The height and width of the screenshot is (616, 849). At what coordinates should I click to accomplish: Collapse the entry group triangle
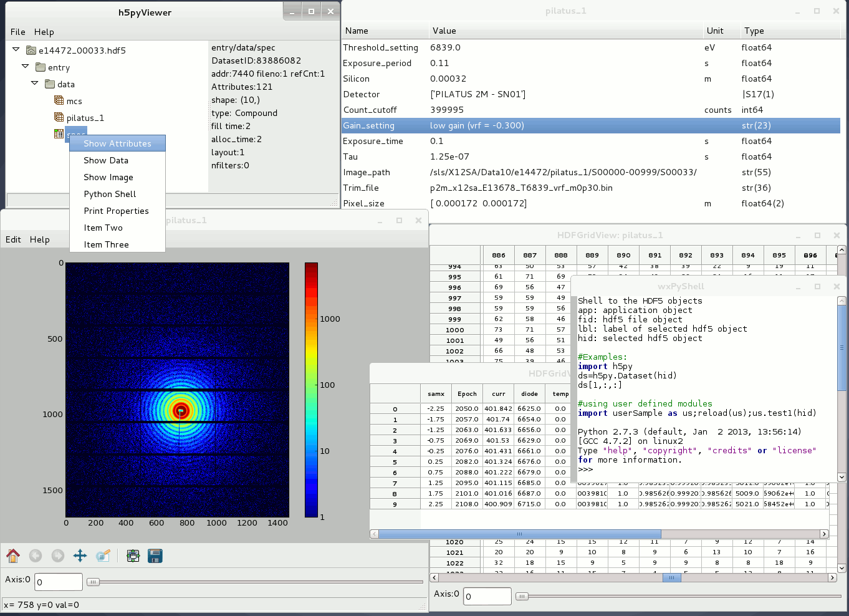(26, 66)
